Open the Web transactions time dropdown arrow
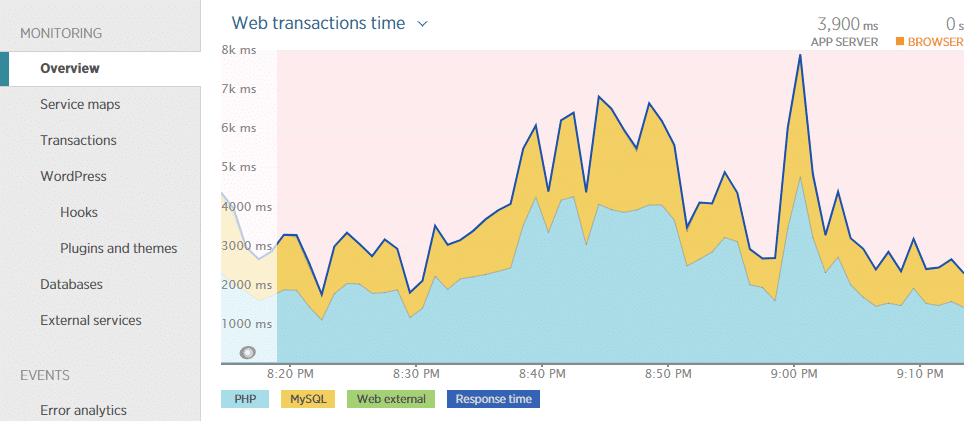Screen dimensions: 970x421 [423, 24]
